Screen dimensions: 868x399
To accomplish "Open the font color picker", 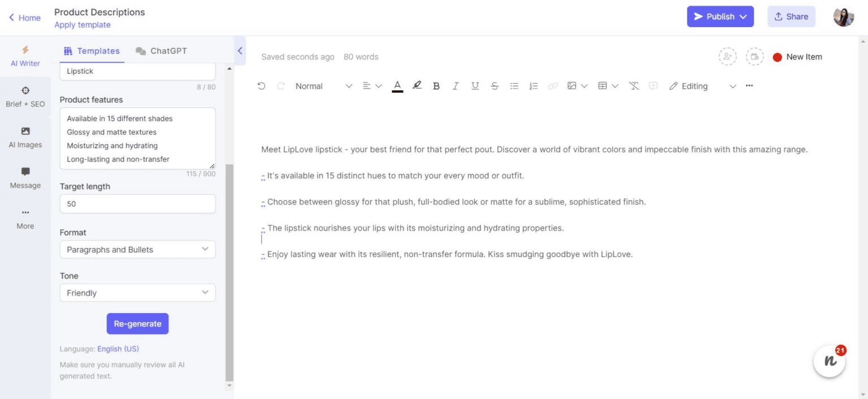I will [x=397, y=85].
